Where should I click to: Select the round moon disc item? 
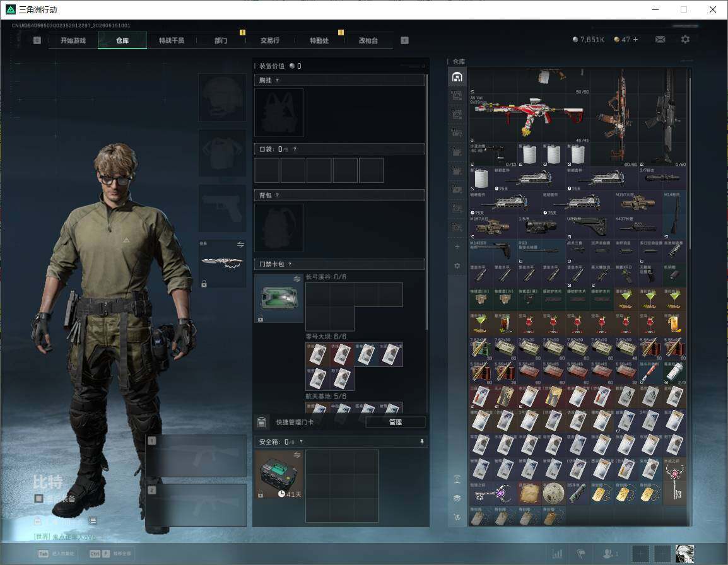tap(553, 493)
